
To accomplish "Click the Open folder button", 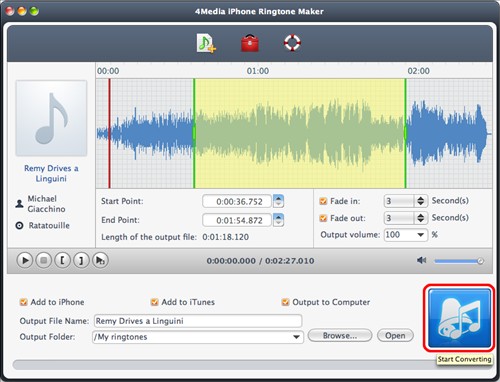I will click(395, 336).
